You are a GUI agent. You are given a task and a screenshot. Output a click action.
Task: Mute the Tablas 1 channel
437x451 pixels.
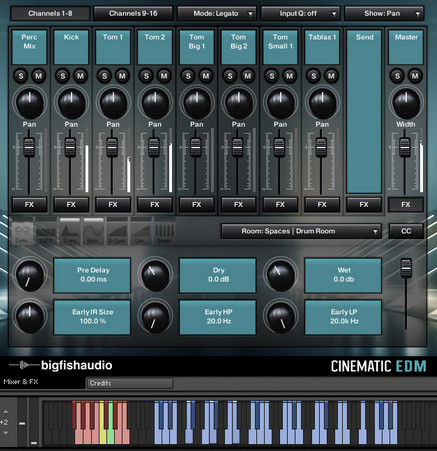(331, 76)
